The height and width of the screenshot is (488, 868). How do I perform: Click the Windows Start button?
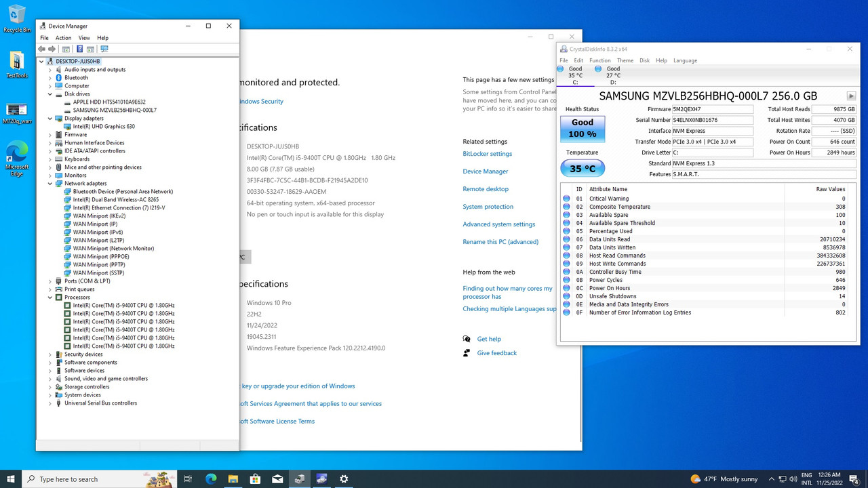[x=11, y=479]
